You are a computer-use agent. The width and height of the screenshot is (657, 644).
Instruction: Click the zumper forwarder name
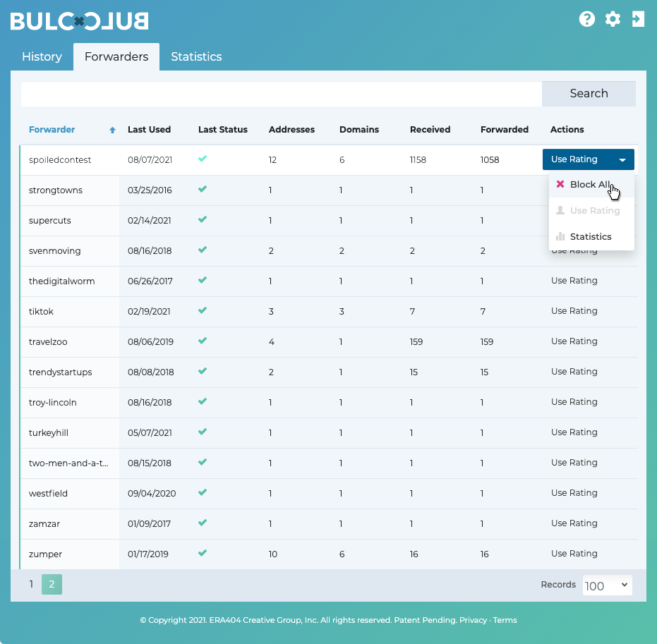(45, 554)
